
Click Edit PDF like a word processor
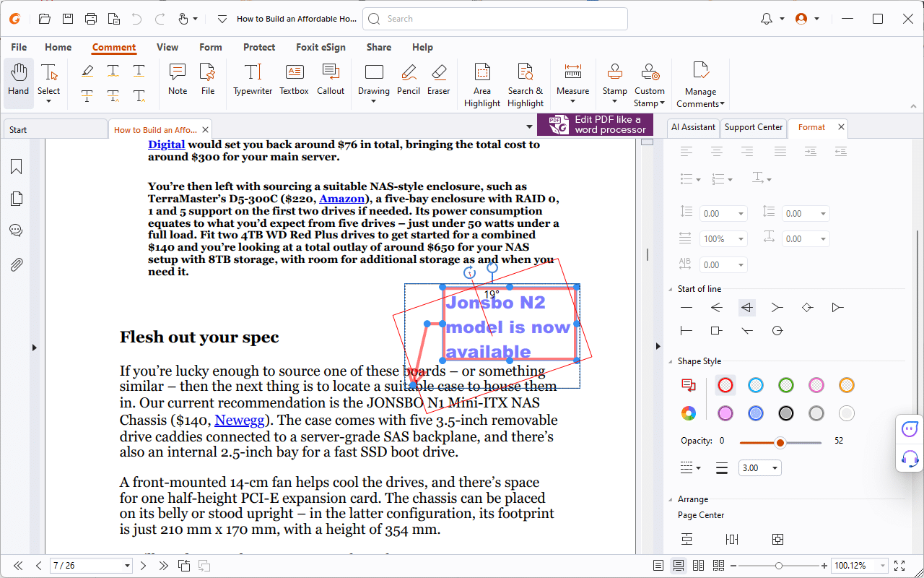click(x=595, y=124)
